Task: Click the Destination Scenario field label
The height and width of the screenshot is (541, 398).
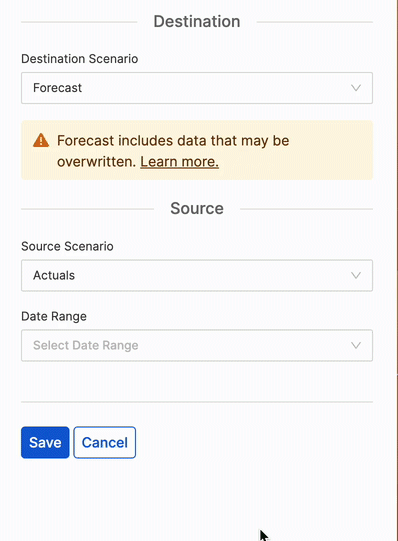Action: click(80, 59)
